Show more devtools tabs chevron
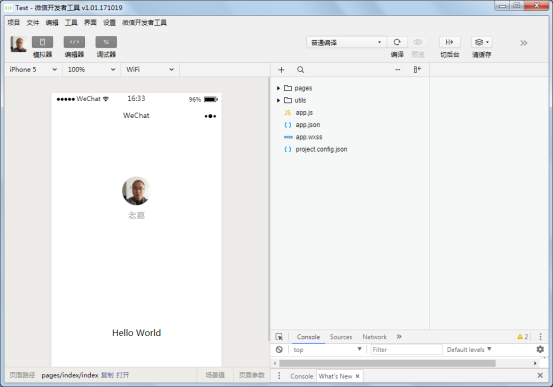This screenshot has height=387, width=553. point(399,337)
